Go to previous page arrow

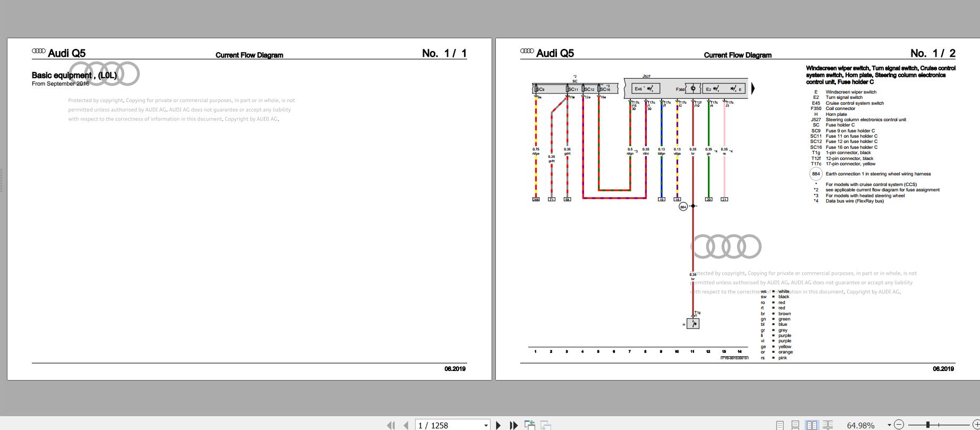(x=406, y=425)
